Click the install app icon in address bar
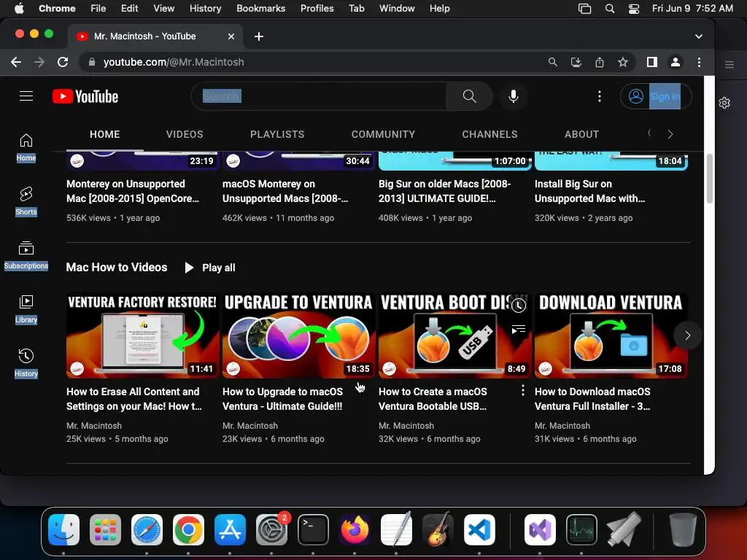This screenshot has width=747, height=560. point(576,62)
